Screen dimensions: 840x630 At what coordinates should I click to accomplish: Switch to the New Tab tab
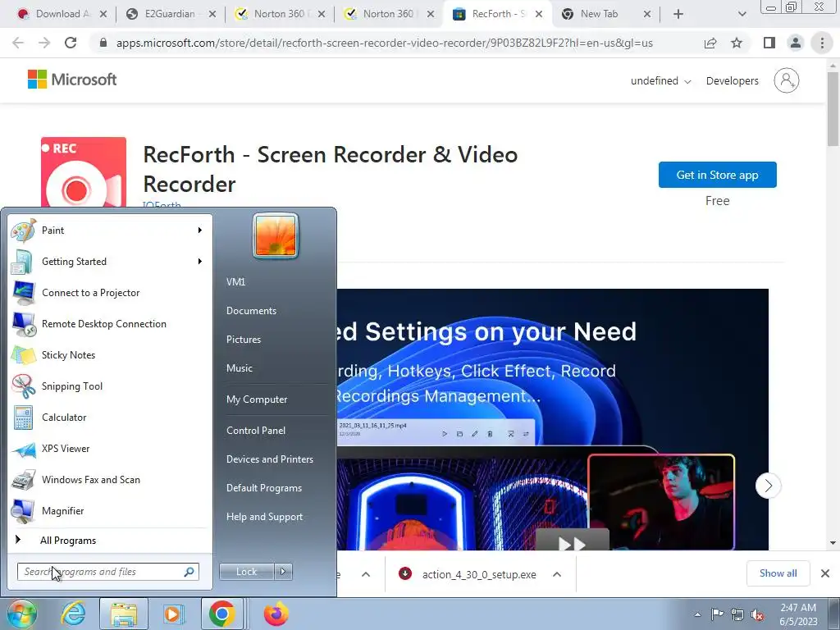pos(606,14)
